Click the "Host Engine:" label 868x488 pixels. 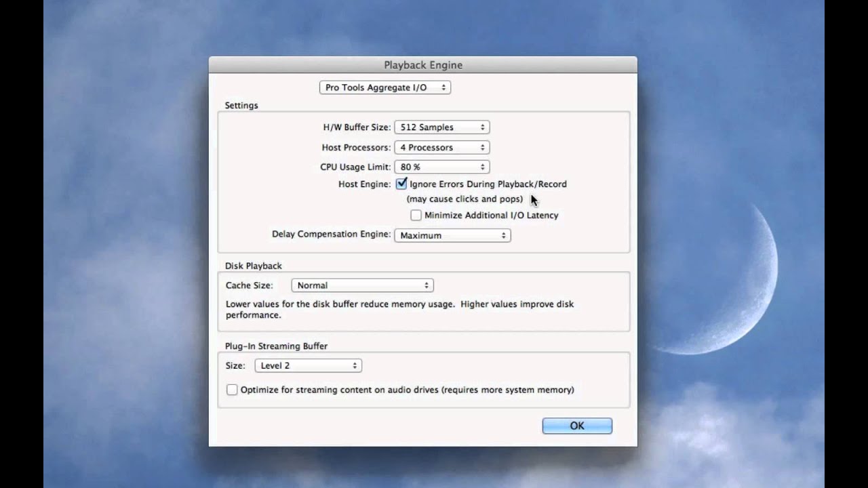(364, 184)
